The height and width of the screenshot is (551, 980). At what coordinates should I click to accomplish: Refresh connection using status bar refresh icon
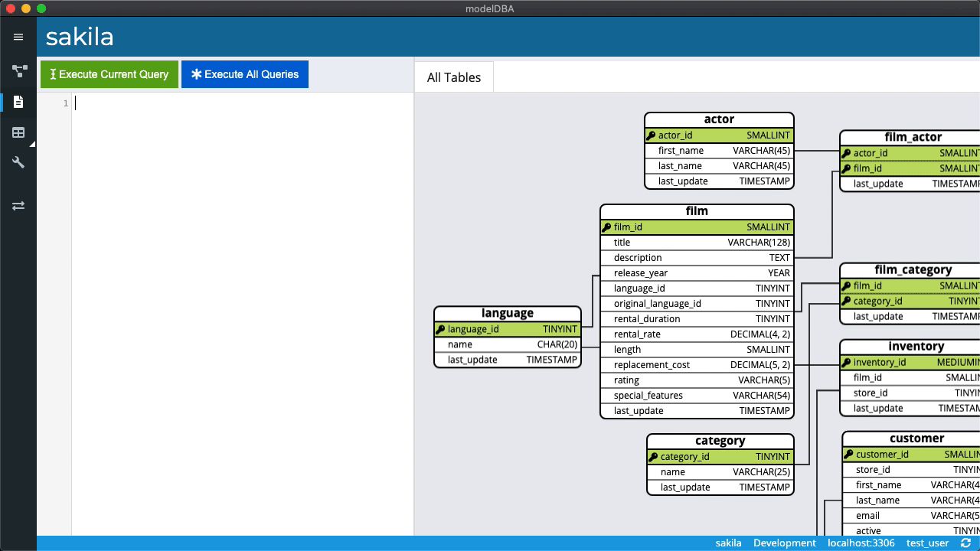click(x=966, y=543)
